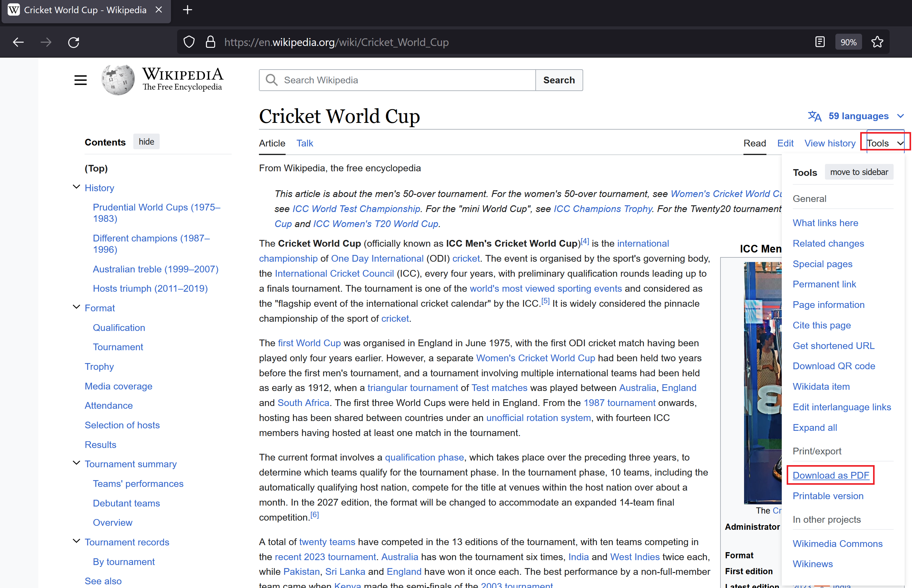The image size is (912, 588).
Task: Navigate back to previous page
Action: [x=18, y=42]
